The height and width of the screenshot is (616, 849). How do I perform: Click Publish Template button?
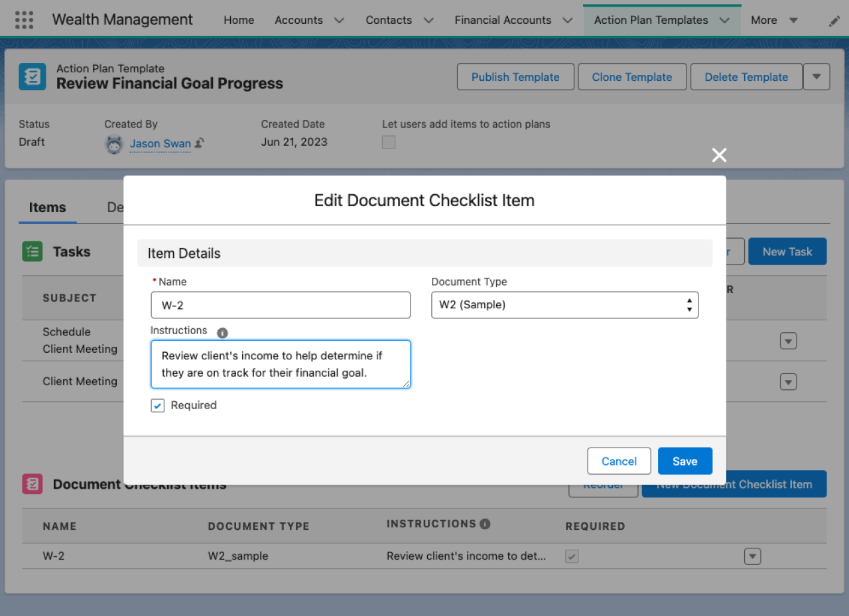[x=515, y=77]
